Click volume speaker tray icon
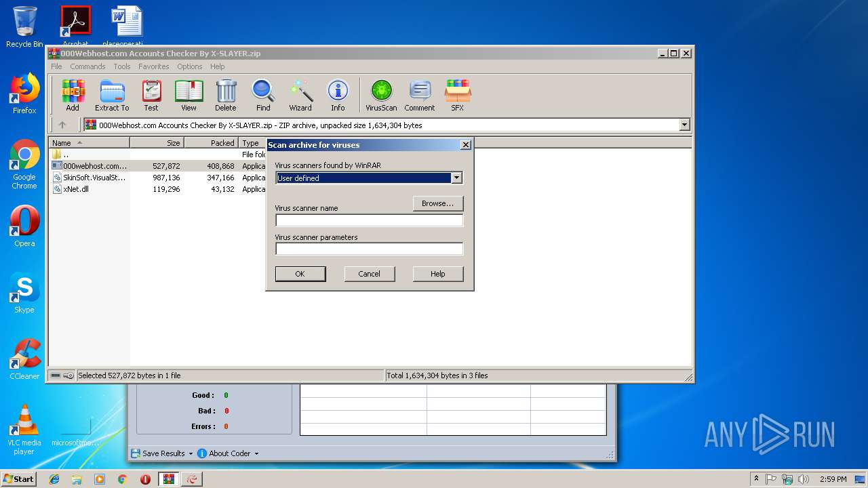868x488 pixels. pos(804,479)
